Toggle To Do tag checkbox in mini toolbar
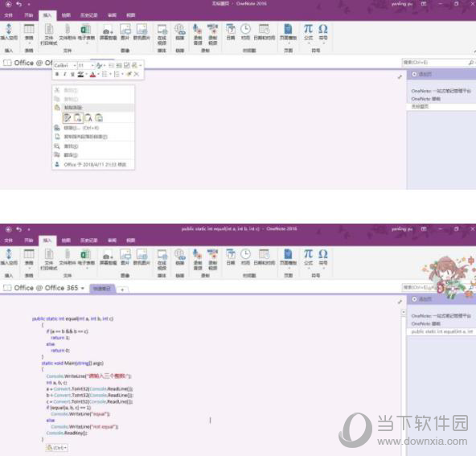Screen dimensions: 476x456 click(126, 65)
